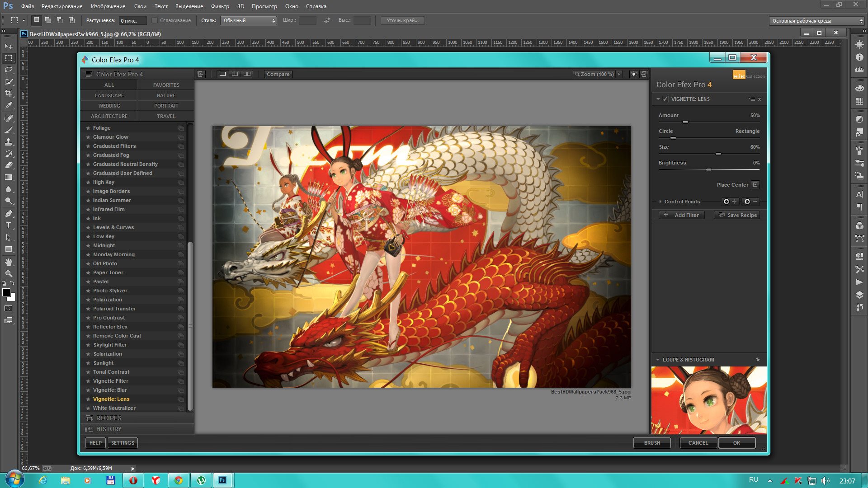
Task: Click the Add Filter button
Action: click(x=682, y=215)
